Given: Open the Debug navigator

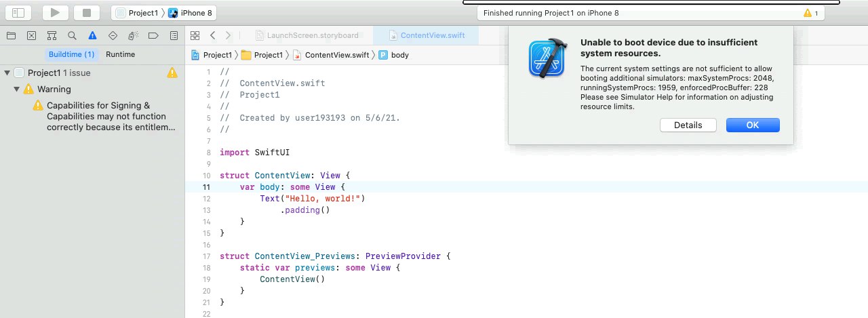Looking at the screenshot, I should pyautogui.click(x=133, y=35).
